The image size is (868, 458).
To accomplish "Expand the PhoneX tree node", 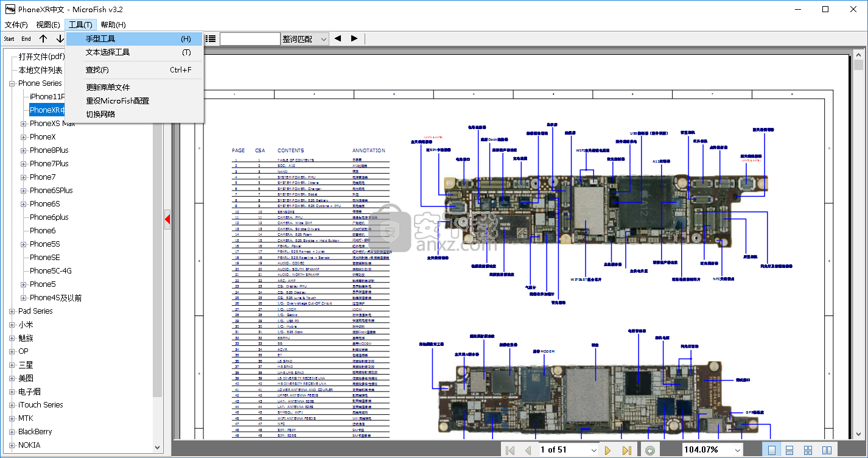I will click(x=24, y=137).
